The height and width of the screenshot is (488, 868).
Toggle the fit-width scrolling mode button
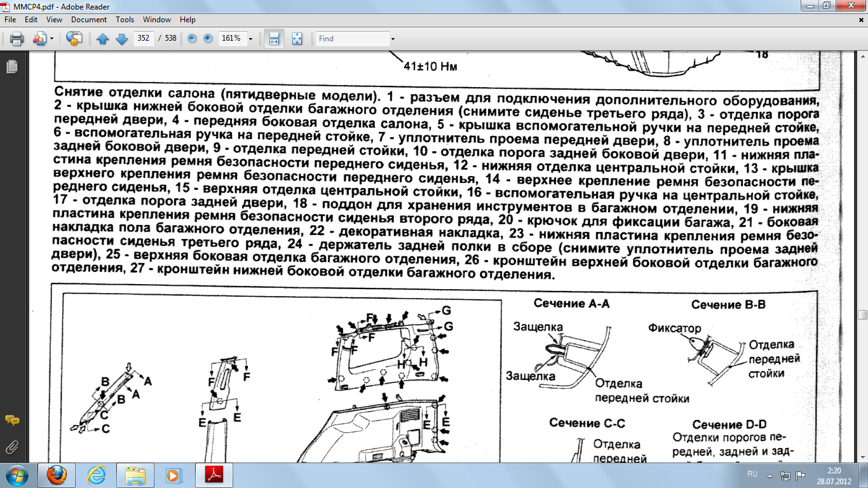click(x=274, y=39)
